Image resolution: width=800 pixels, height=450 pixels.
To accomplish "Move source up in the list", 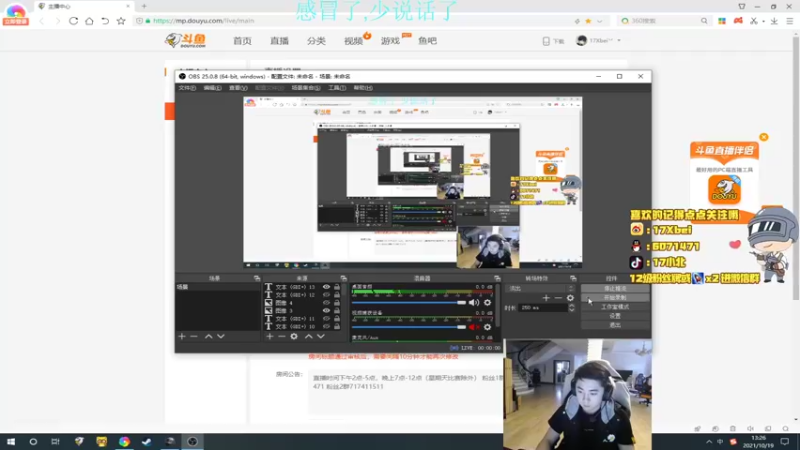I will 308,336.
